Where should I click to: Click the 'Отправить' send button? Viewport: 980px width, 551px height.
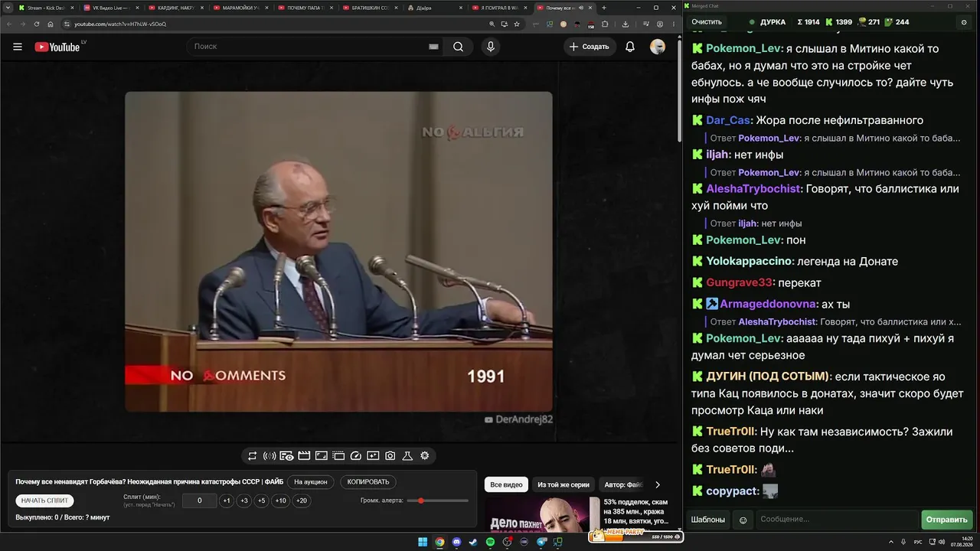946,520
